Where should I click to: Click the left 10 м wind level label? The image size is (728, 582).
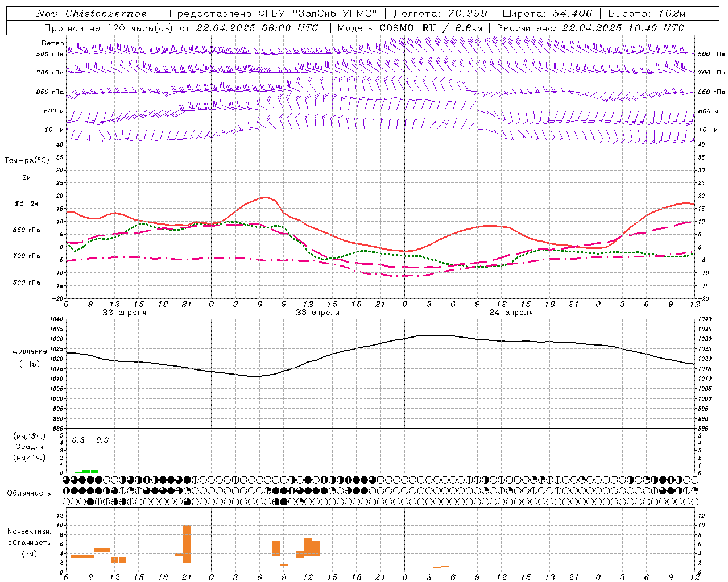click(55, 130)
